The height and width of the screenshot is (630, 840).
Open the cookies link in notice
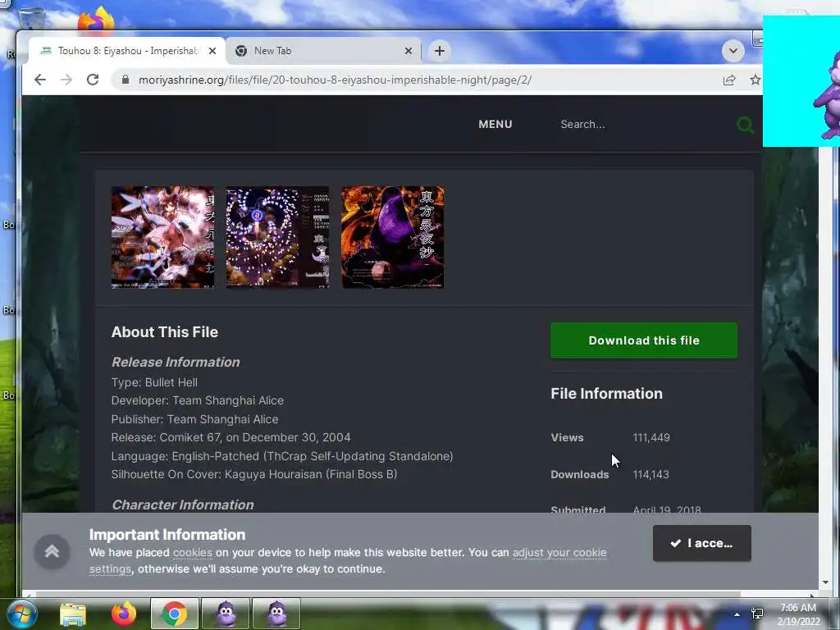[x=192, y=552]
